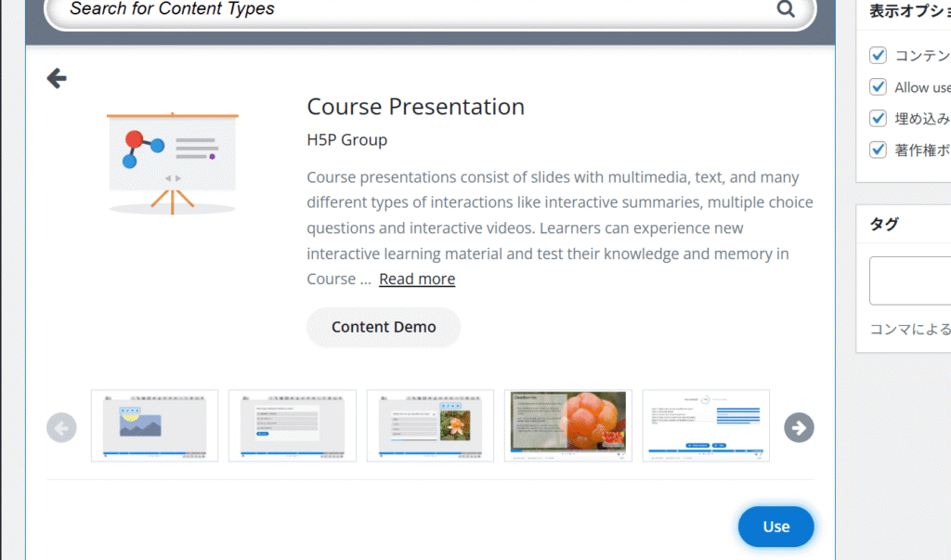Uncheck the Allow use… checkbox
The height and width of the screenshot is (560, 951).
[x=878, y=87]
